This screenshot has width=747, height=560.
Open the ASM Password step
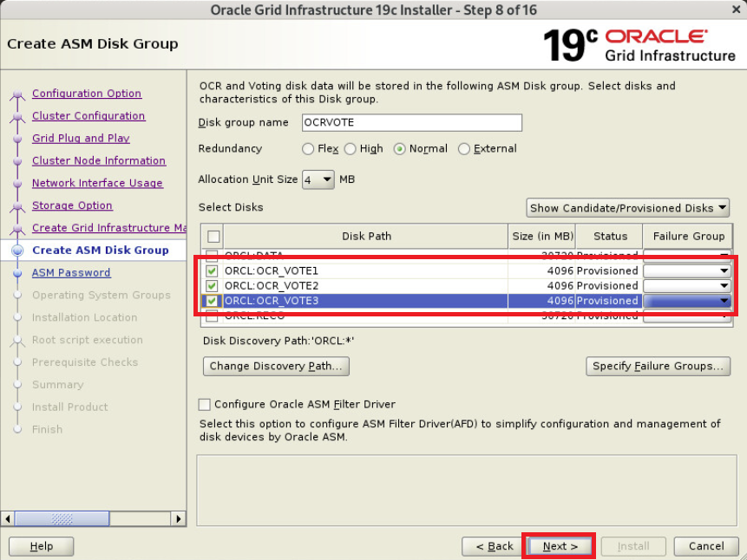pos(71,272)
